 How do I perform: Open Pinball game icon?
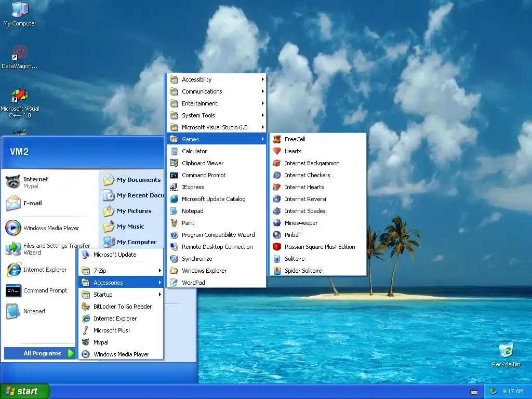(277, 235)
